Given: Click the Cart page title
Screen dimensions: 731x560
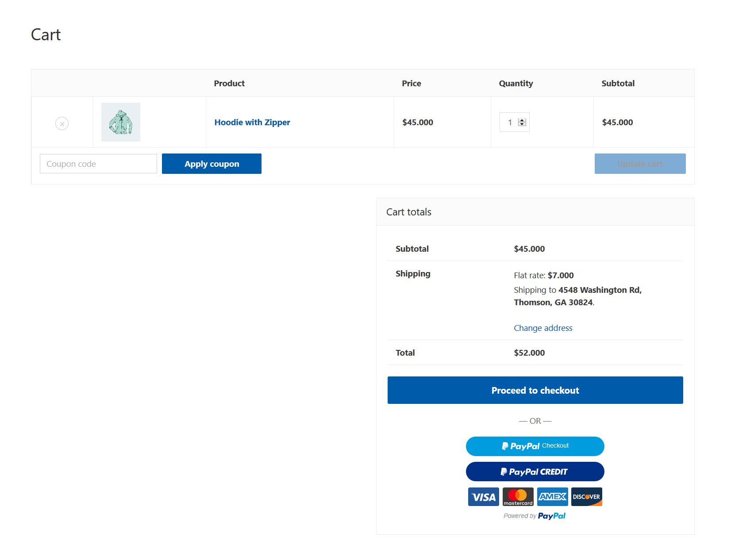Looking at the screenshot, I should 46,35.
